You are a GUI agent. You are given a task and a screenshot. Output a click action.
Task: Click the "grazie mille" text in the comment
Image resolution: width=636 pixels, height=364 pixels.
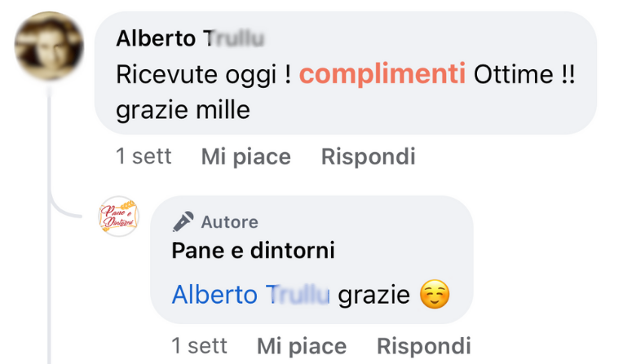(183, 108)
